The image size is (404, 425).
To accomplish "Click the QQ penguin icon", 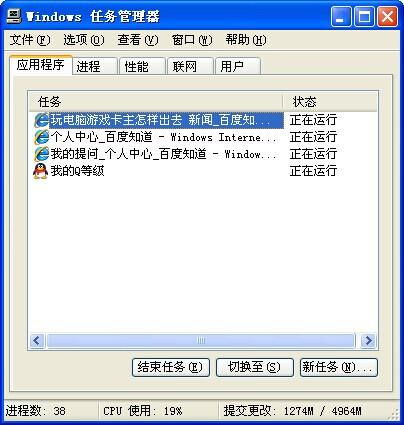I will 41,171.
